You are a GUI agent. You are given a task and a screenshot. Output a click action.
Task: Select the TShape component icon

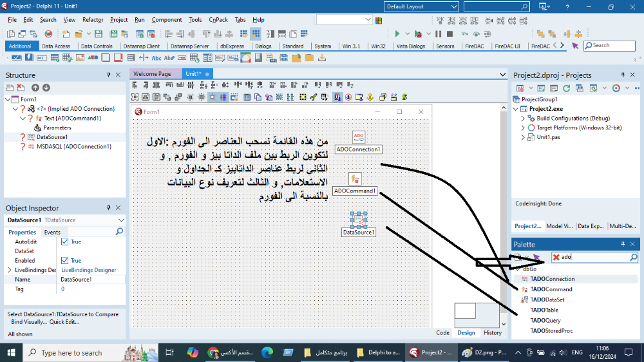93,58
